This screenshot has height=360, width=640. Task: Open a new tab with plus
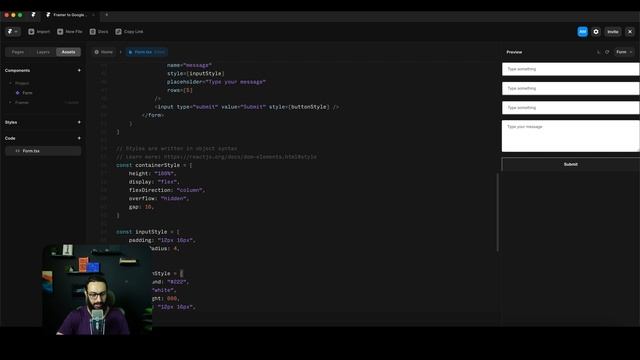click(x=107, y=15)
